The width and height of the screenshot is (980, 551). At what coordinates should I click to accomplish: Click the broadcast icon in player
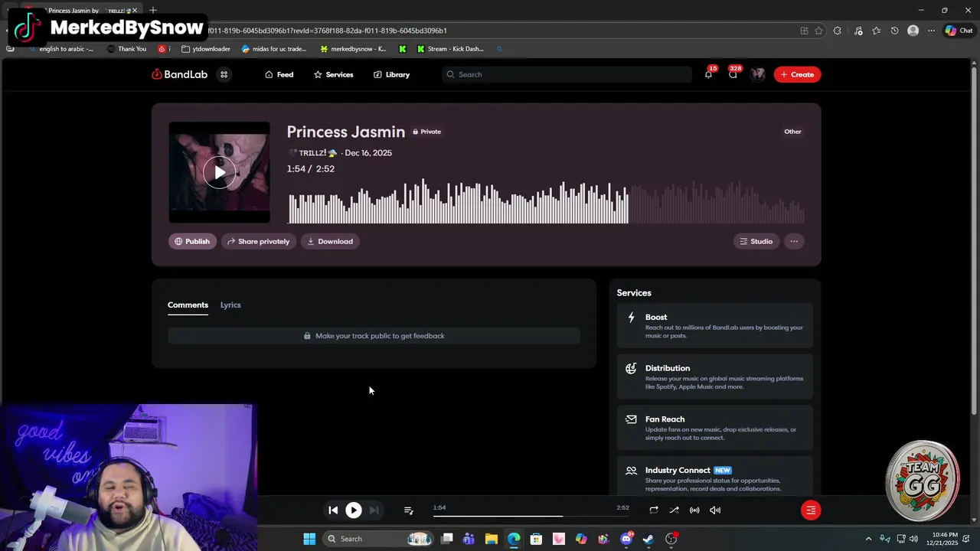tap(694, 510)
